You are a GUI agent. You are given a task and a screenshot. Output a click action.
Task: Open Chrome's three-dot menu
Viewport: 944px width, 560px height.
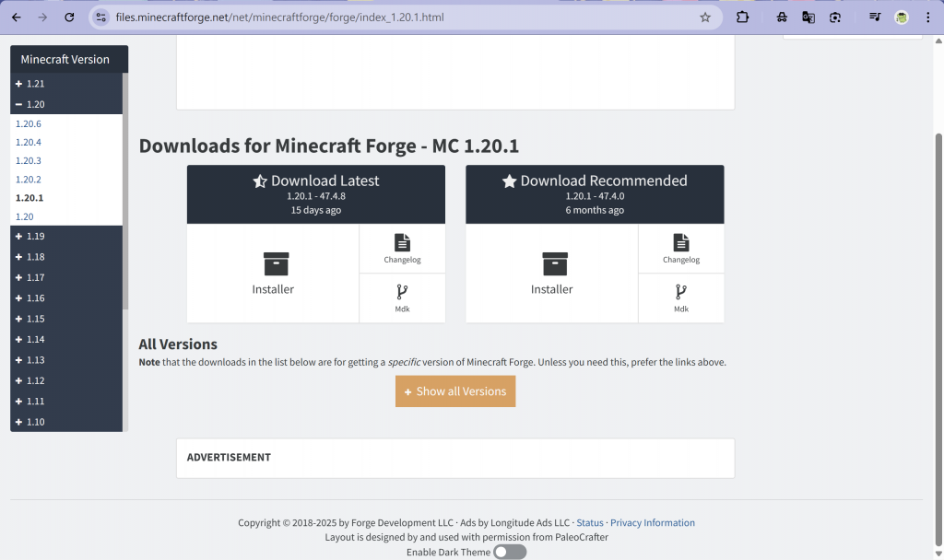[927, 17]
